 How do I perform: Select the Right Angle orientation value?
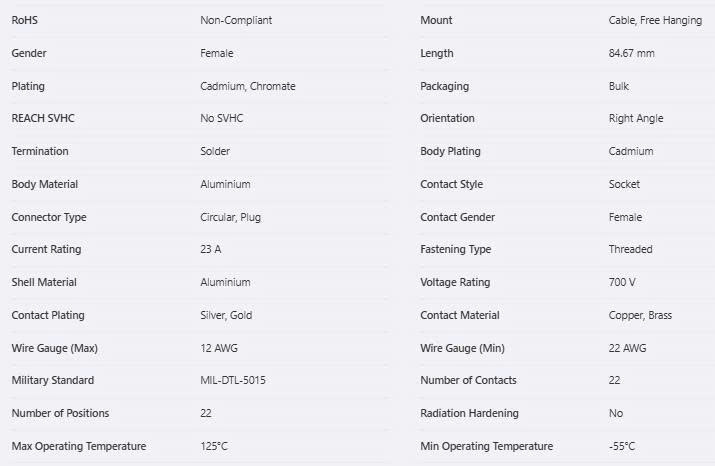tap(636, 118)
